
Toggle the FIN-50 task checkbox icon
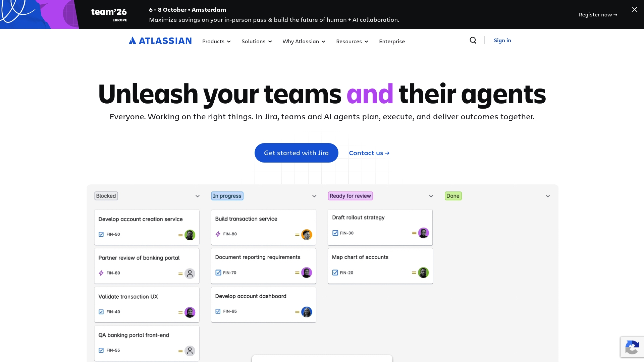101,234
